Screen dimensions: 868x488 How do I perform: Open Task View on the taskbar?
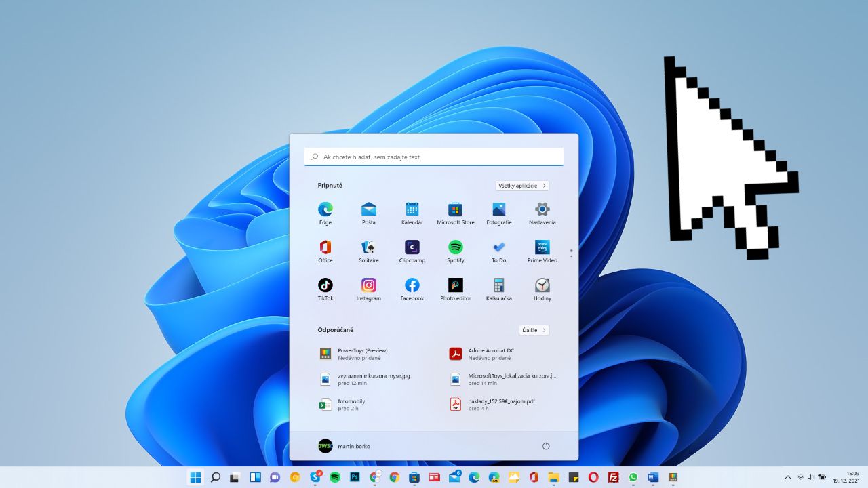tap(235, 477)
